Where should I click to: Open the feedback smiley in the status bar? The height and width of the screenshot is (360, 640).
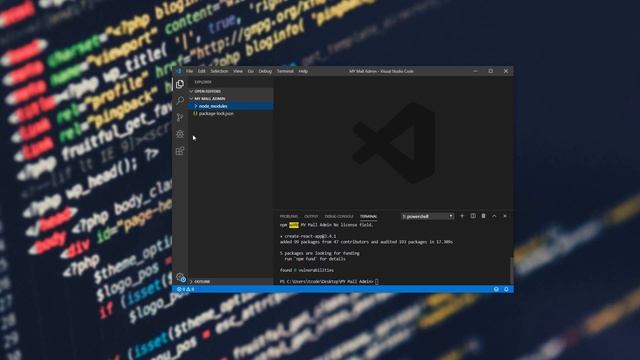[496, 289]
